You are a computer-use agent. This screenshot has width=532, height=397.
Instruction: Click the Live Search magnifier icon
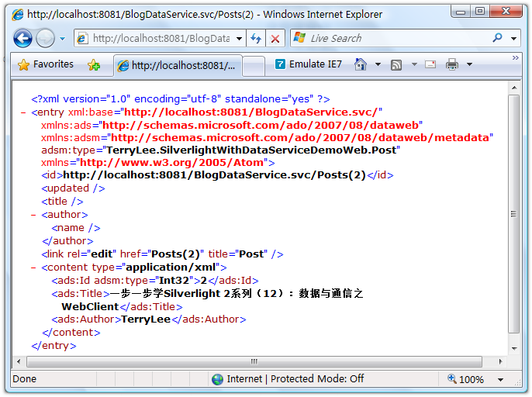(497, 38)
